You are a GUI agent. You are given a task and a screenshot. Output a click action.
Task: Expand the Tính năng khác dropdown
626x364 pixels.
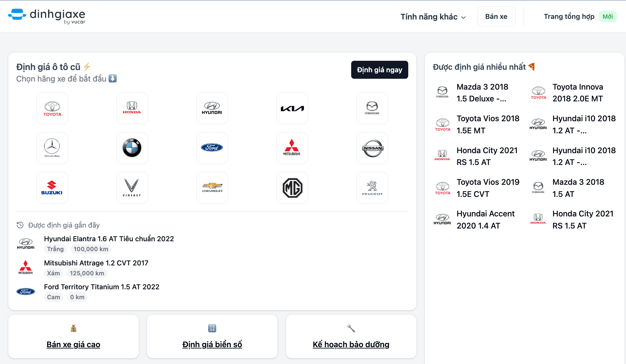tap(433, 17)
